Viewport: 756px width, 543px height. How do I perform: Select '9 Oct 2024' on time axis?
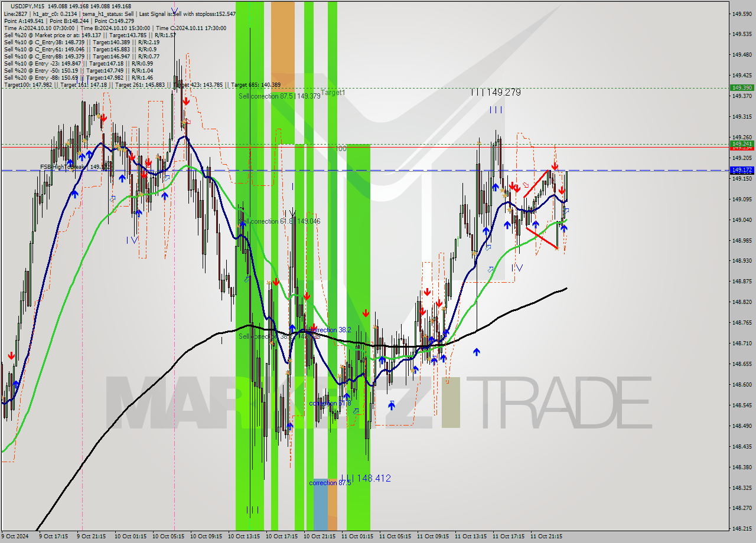coord(15,537)
